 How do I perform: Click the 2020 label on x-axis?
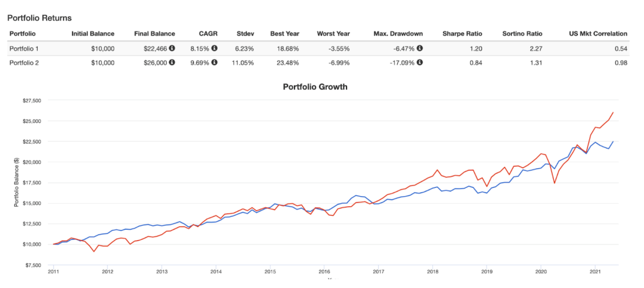click(x=540, y=271)
